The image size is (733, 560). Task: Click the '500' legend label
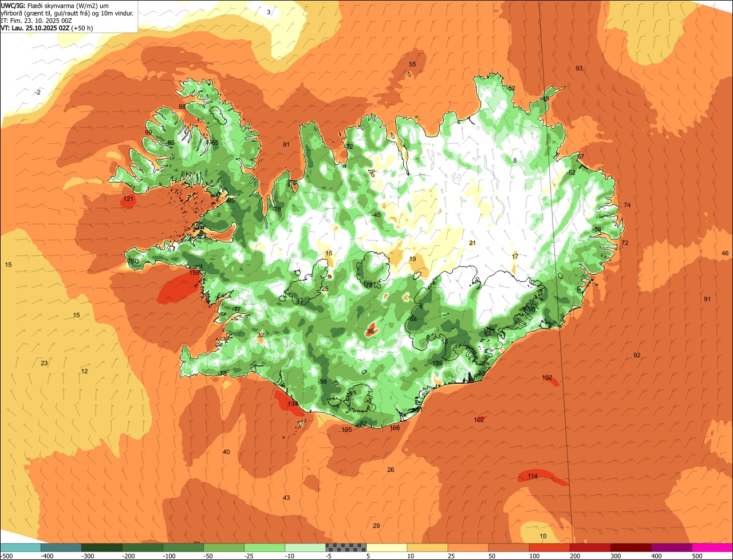pyautogui.click(x=697, y=555)
